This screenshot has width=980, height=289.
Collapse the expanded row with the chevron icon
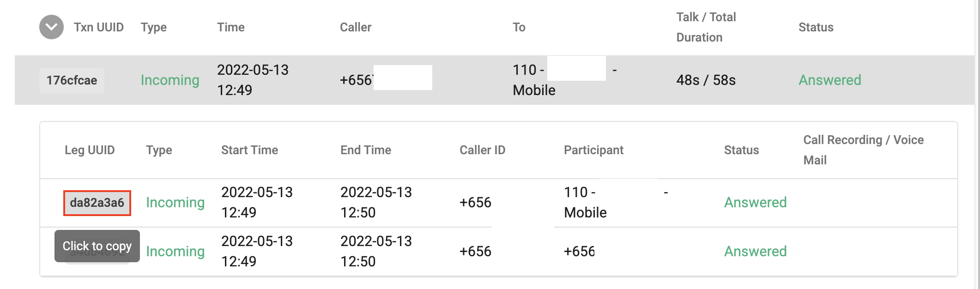51,27
